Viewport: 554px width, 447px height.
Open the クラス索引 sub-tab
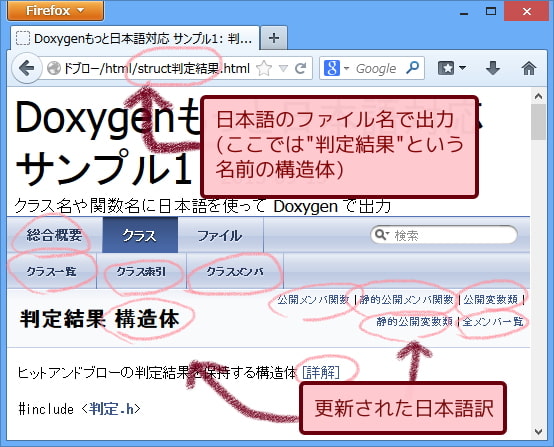point(141,271)
